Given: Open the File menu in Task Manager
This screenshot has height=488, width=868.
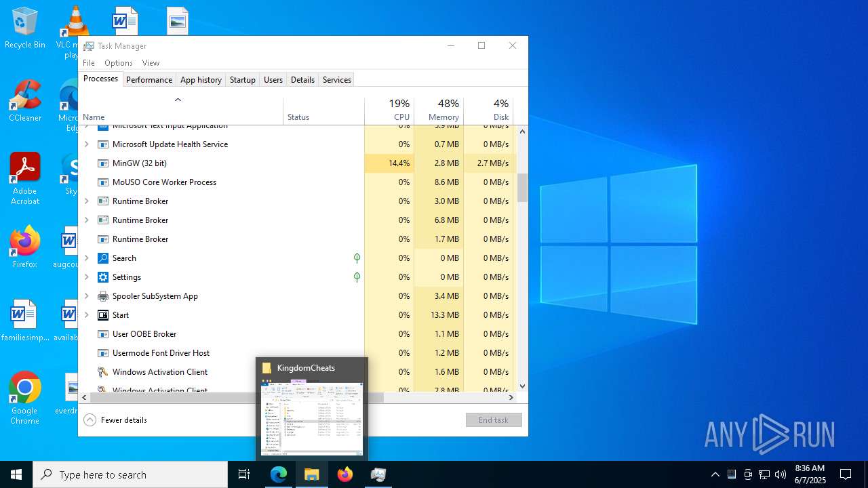Looking at the screenshot, I should (89, 63).
